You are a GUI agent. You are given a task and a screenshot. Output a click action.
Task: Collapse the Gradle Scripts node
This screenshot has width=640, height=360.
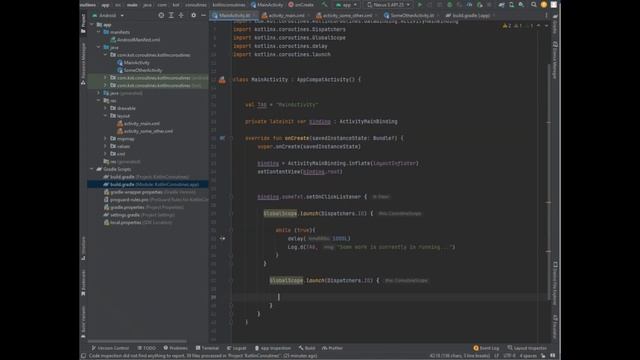[x=92, y=169]
